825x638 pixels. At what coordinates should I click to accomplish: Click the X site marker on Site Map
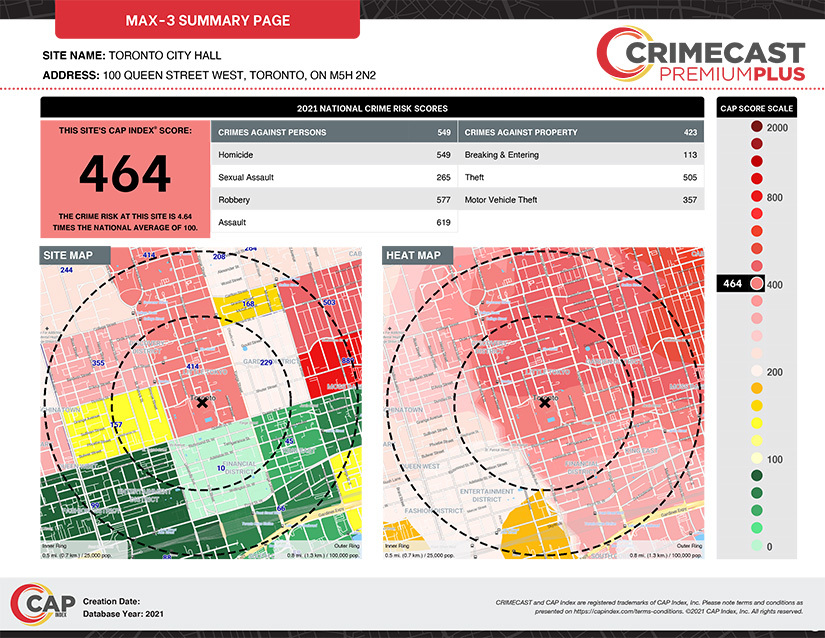(x=203, y=402)
